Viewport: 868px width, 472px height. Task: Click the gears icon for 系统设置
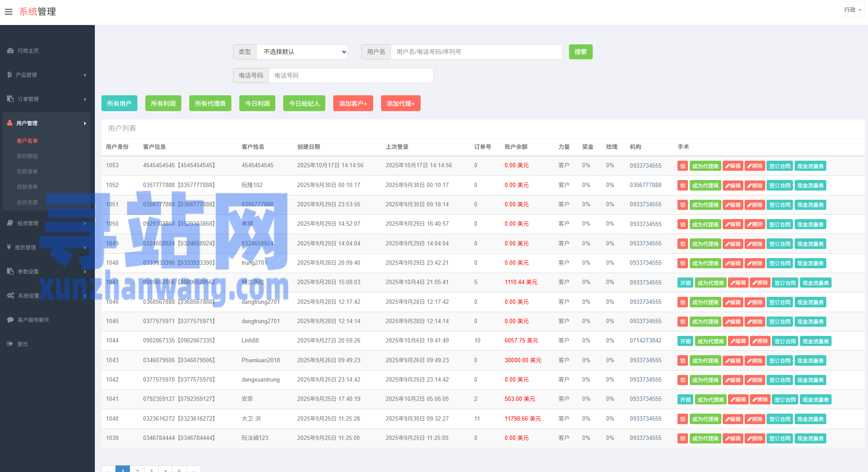(11, 296)
